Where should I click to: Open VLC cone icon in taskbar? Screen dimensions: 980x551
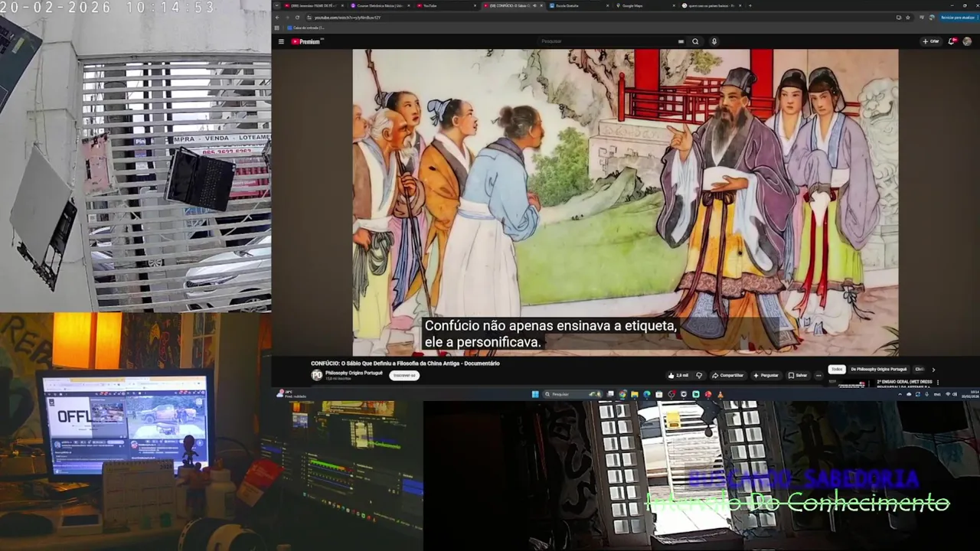click(720, 394)
